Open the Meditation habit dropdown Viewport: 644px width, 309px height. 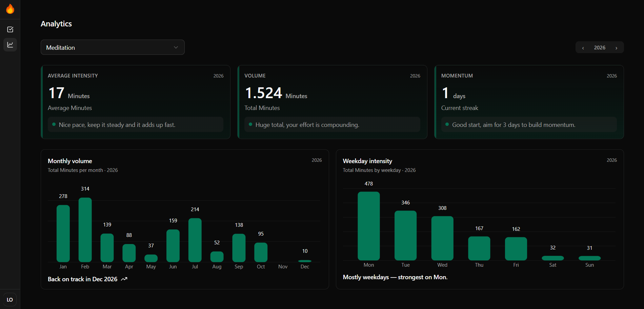pyautogui.click(x=112, y=47)
